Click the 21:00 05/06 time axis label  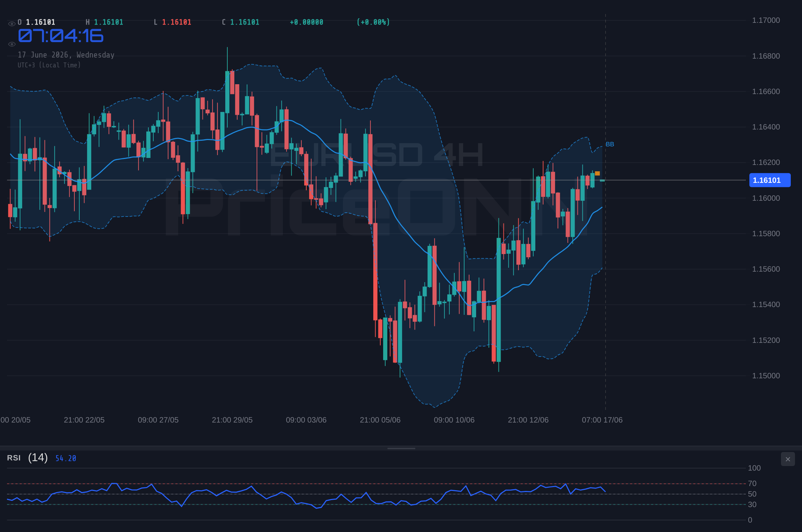380,420
